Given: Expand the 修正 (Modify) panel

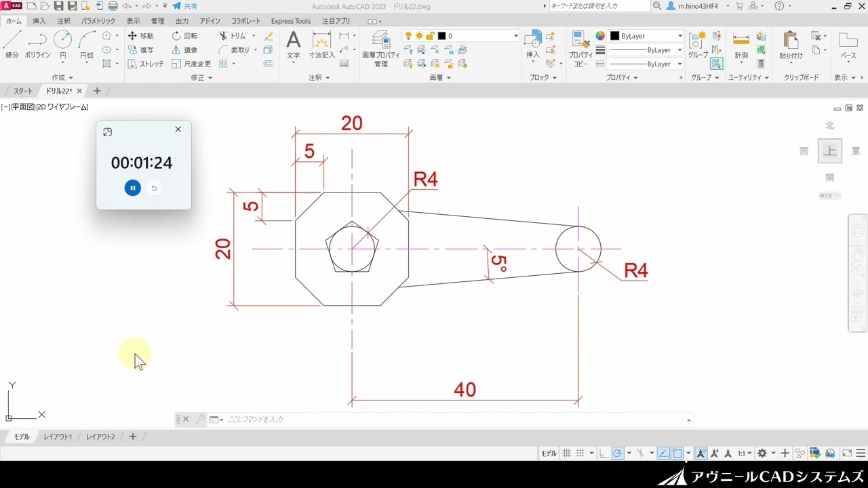Looking at the screenshot, I should tap(201, 77).
